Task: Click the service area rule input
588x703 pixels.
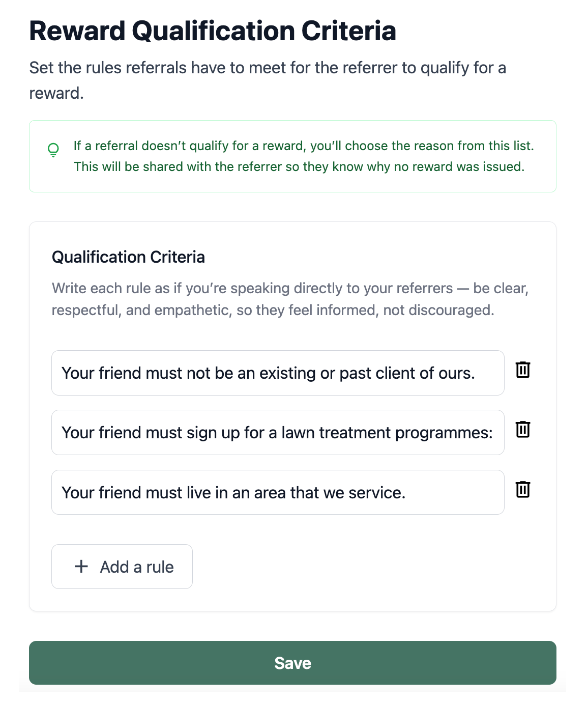Action: click(277, 492)
